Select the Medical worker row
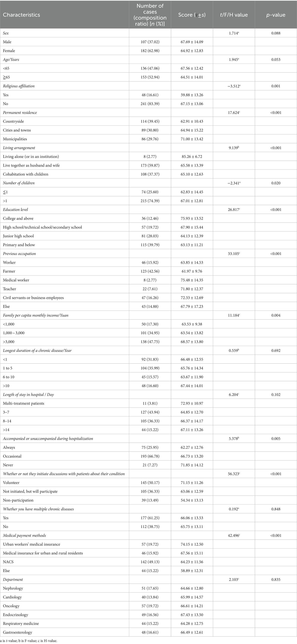 point(16,280)
